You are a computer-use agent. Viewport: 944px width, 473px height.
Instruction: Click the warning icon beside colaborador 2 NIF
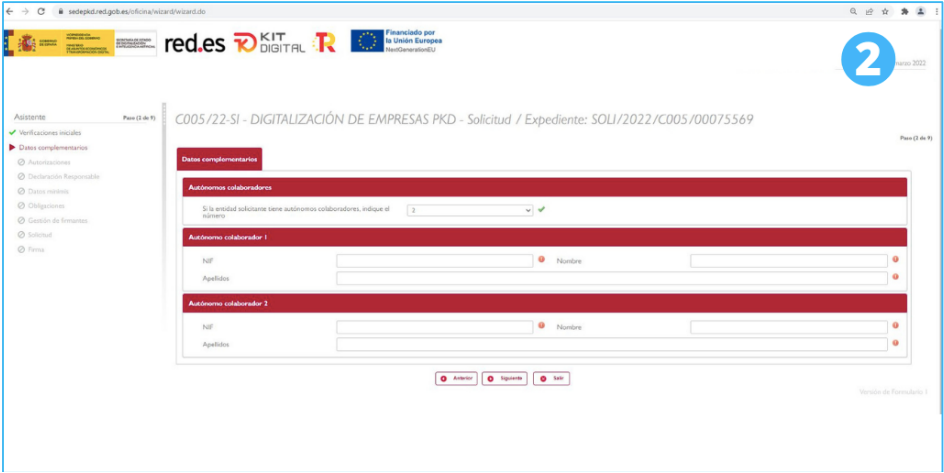tap(541, 326)
